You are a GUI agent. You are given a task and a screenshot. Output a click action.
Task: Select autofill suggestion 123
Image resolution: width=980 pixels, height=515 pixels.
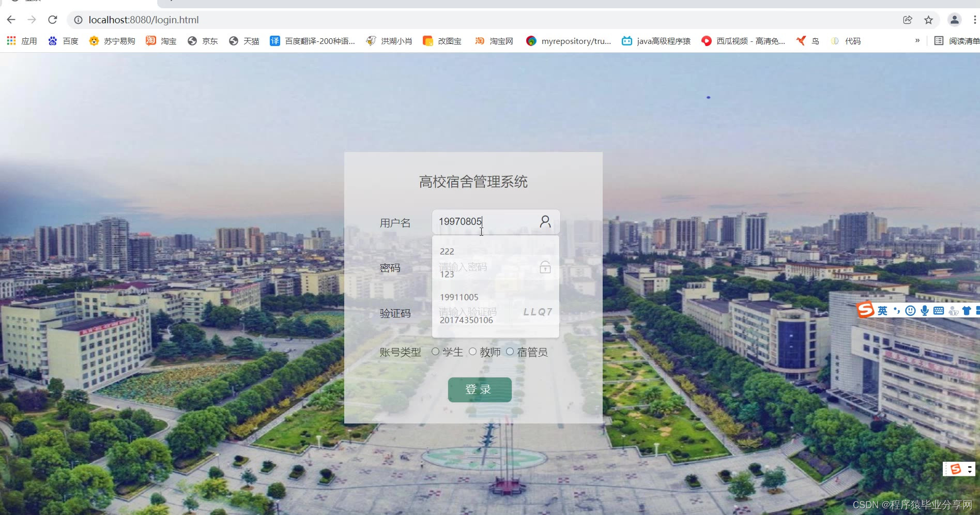click(495, 274)
